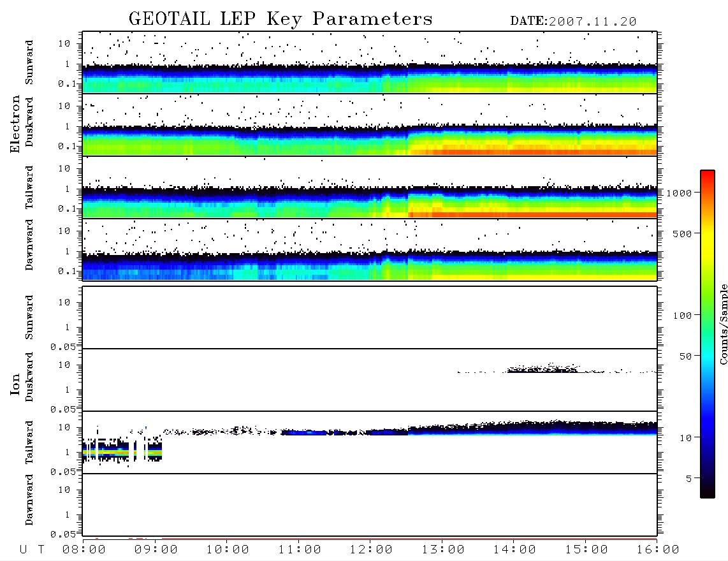Screen dimensions: 728x561
Task: Click inside the Electron Sunward spectrogram
Action: point(370,62)
